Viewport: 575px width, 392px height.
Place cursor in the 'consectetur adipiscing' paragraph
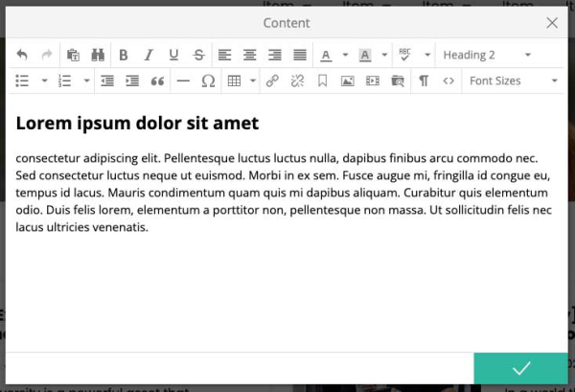tap(284, 193)
